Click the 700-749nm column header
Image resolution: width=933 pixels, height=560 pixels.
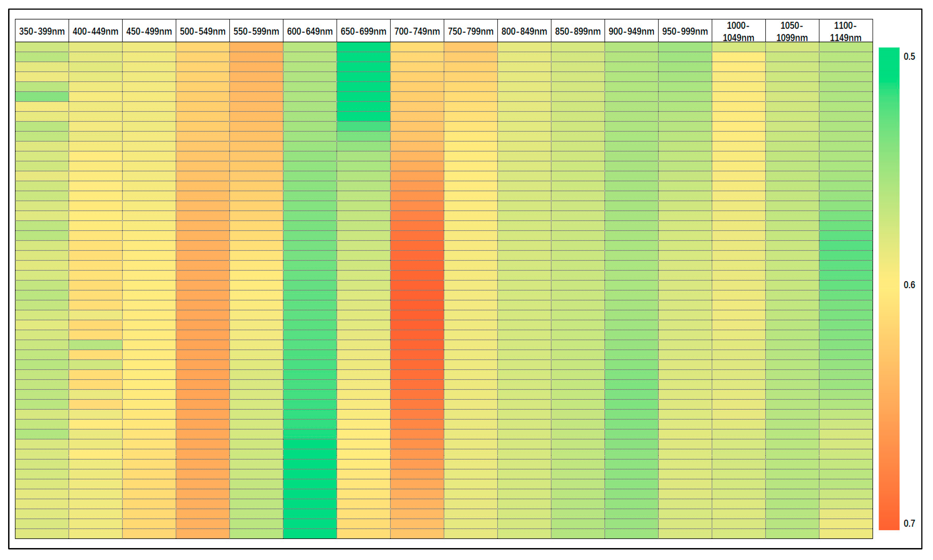click(417, 31)
